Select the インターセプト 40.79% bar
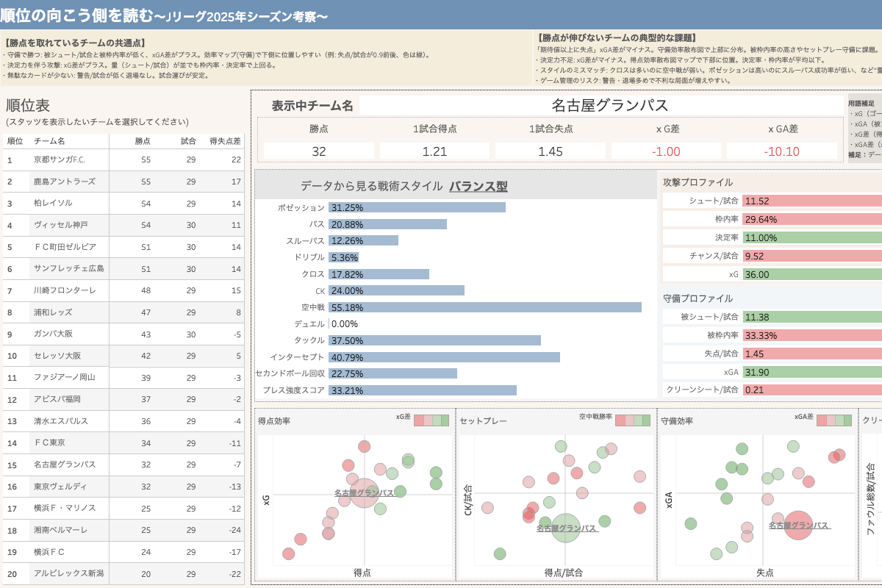 click(444, 357)
